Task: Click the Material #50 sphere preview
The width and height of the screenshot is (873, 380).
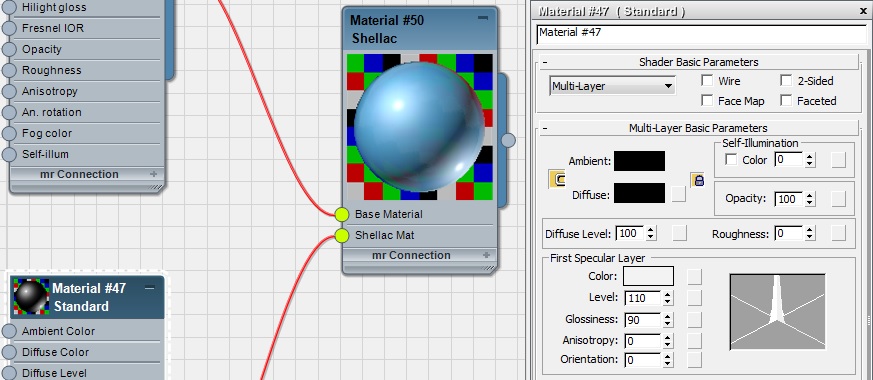Action: pos(420,127)
